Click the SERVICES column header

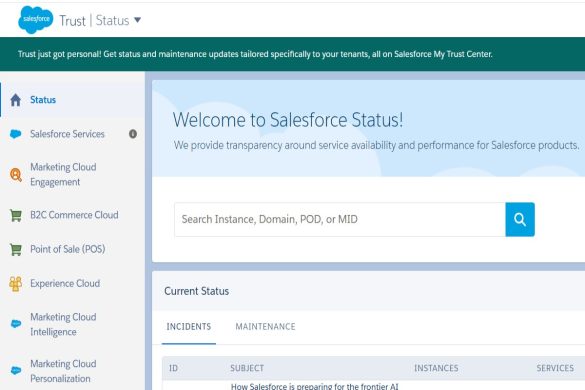[x=555, y=368]
